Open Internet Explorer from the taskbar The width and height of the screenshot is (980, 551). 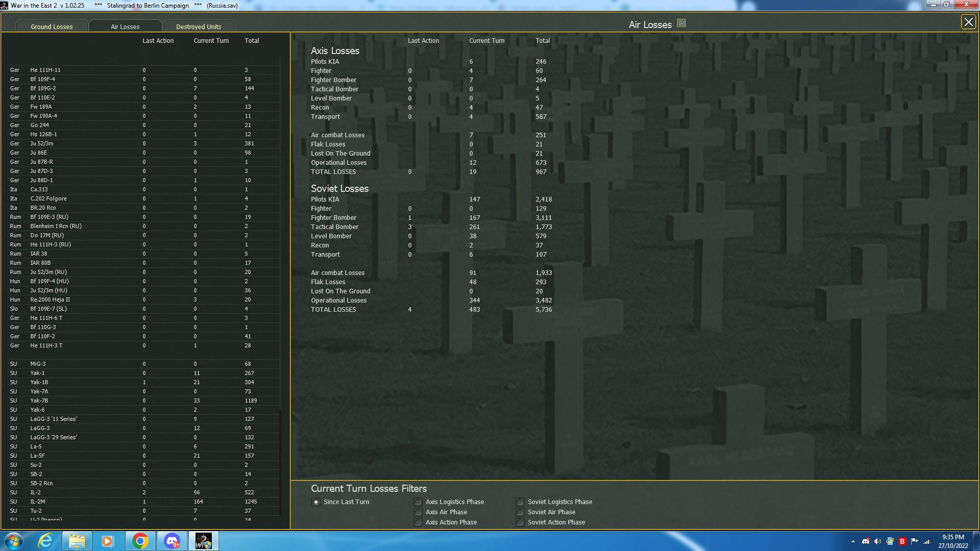click(x=45, y=541)
